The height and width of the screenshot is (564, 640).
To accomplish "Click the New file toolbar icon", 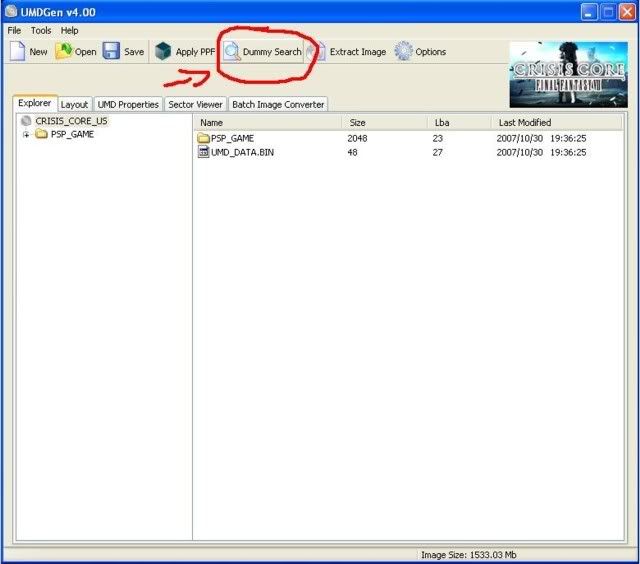I will click(x=18, y=52).
